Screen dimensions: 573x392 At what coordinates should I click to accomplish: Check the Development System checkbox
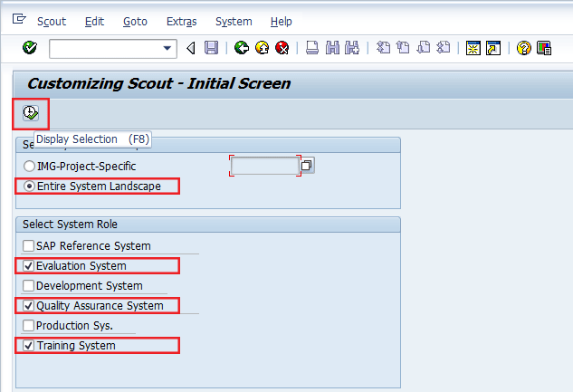coord(28,286)
